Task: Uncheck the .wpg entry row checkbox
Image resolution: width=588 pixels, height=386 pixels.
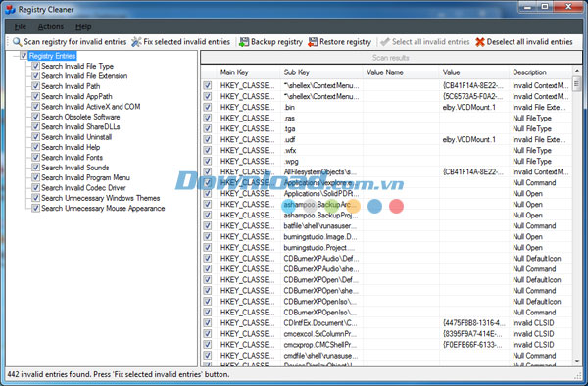Action: [x=208, y=161]
